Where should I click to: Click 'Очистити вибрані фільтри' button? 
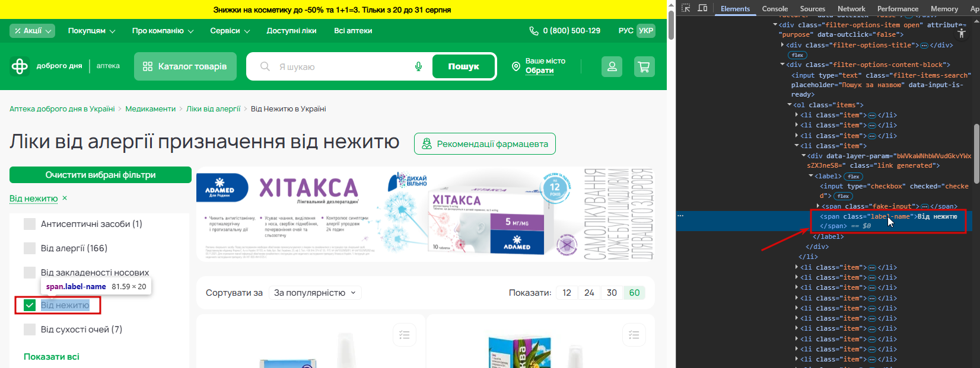(x=100, y=175)
